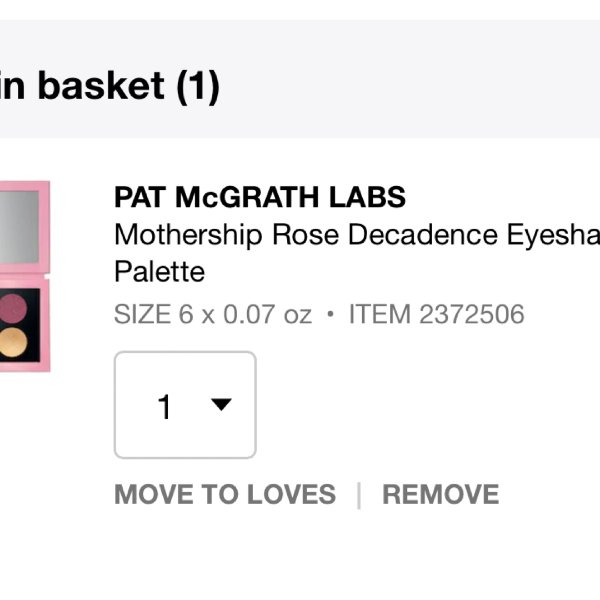This screenshot has width=600, height=600.
Task: Open the PAT McGRATH LABS brand link
Action: point(260,197)
